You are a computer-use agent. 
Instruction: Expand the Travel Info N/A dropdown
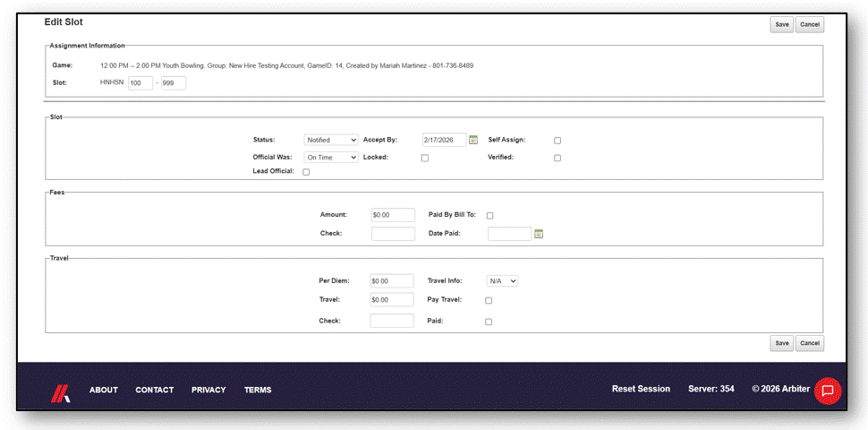coord(502,281)
